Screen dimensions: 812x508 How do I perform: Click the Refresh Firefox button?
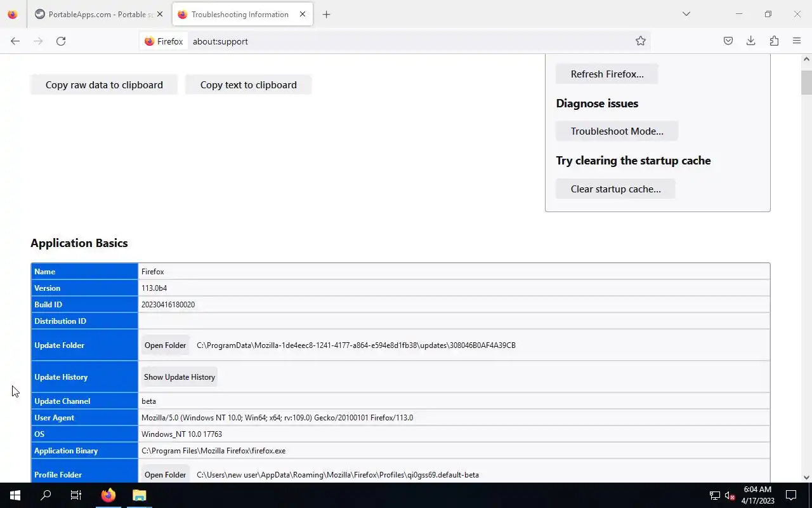pyautogui.click(x=607, y=74)
